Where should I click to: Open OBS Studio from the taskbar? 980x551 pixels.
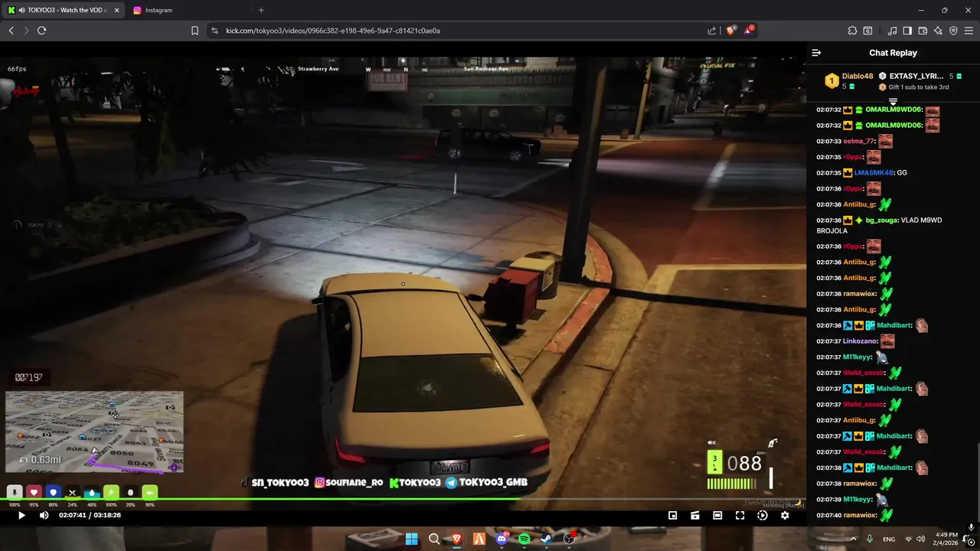tap(569, 539)
